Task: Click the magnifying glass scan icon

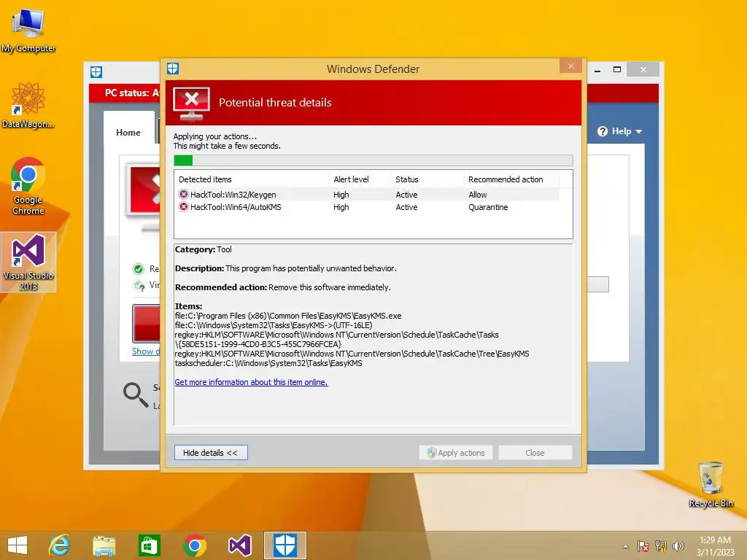Action: 136,394
